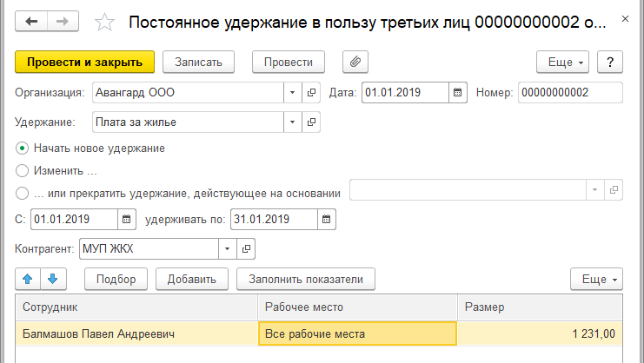Open the table's 'Еще' menu
This screenshot has height=363, width=644.
(596, 279)
